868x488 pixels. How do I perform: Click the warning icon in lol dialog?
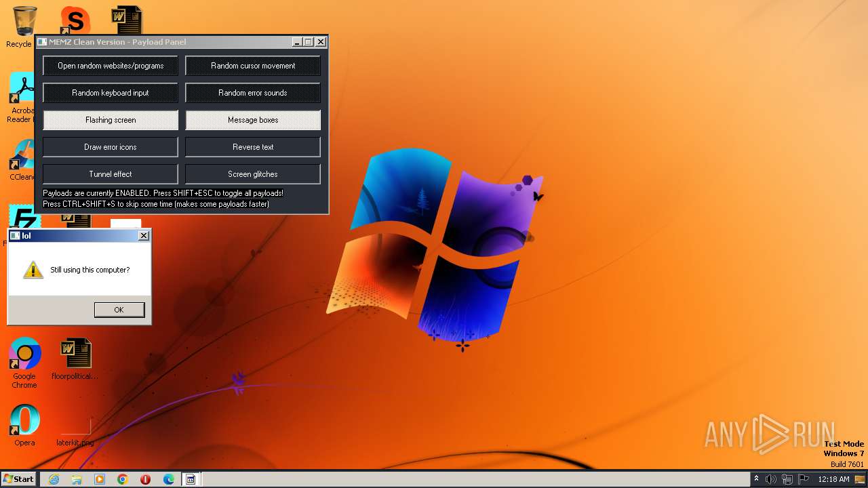coord(33,270)
